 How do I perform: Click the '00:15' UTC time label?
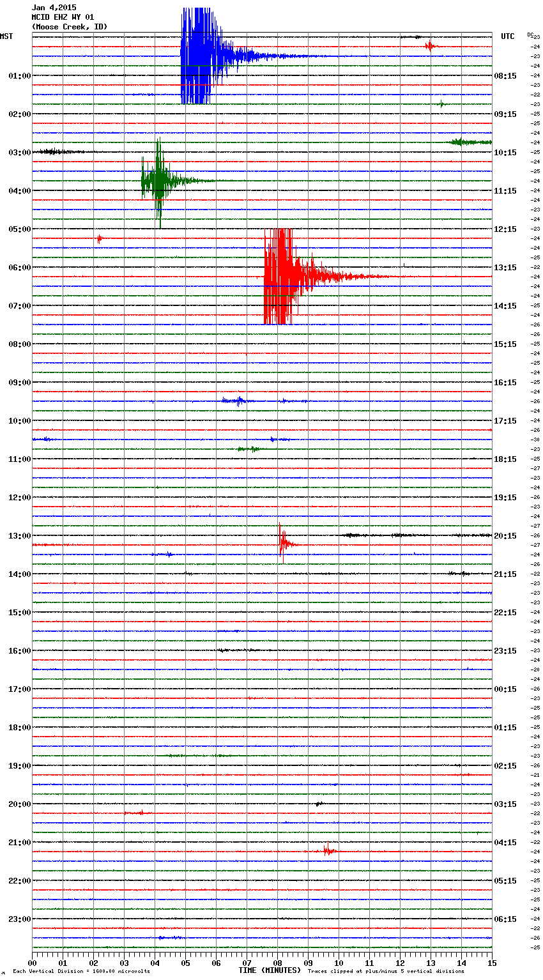(x=505, y=689)
